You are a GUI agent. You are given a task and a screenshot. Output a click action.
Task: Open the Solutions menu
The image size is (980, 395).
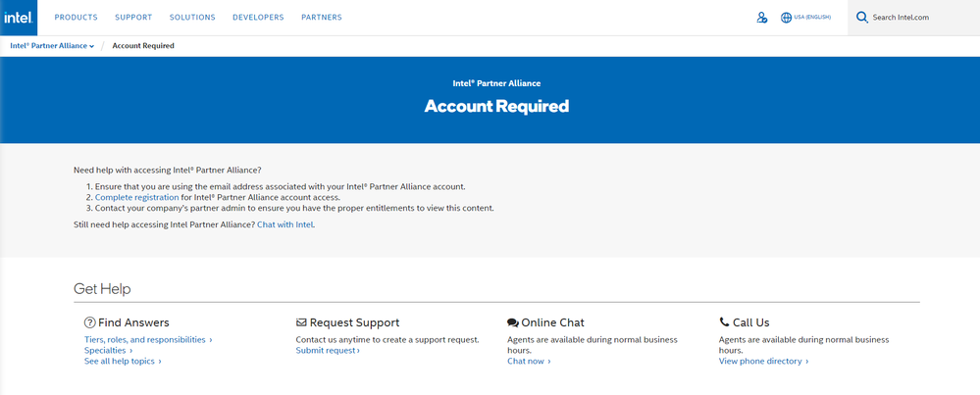coord(192,18)
